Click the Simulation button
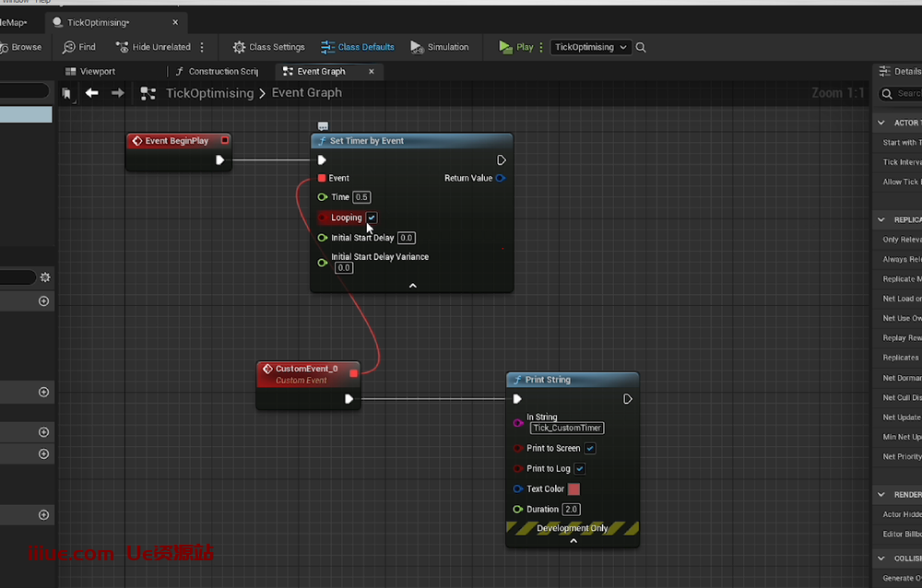This screenshot has width=922, height=588. coord(440,47)
